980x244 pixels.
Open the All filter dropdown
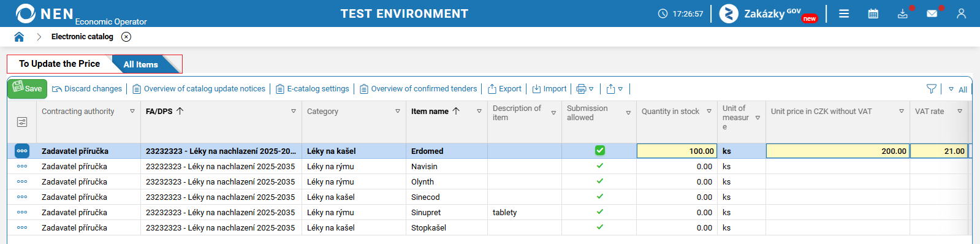(958, 90)
